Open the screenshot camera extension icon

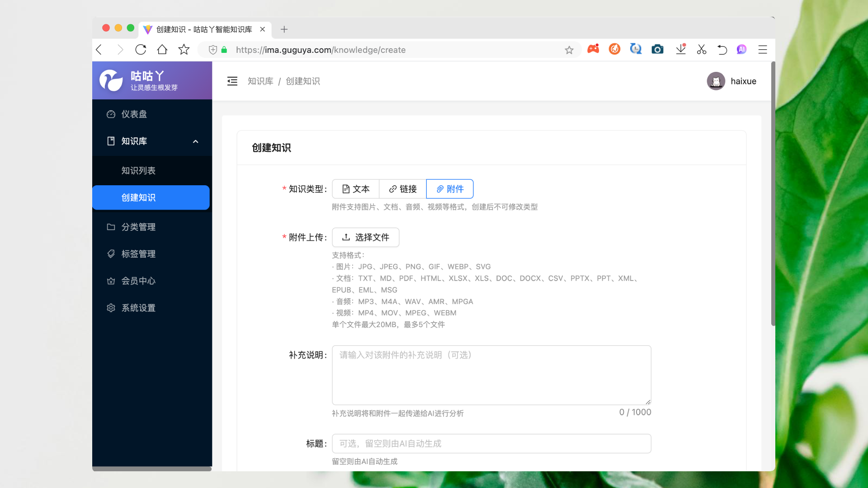pos(657,49)
